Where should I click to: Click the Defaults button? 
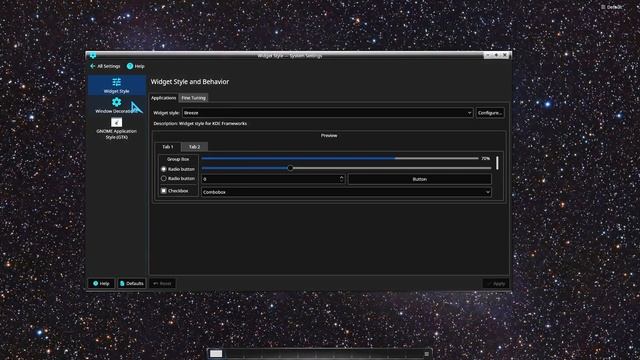[131, 283]
